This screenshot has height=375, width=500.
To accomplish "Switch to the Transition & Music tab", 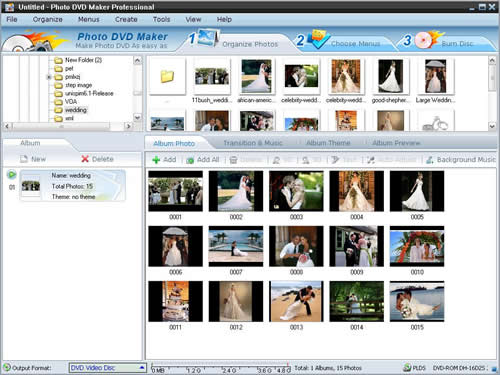I will click(x=253, y=143).
